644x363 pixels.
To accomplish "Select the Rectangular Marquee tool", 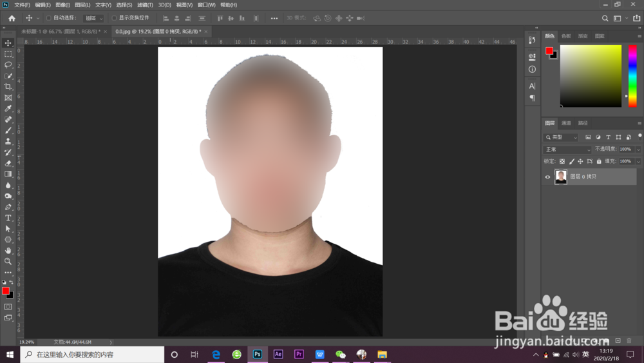I will pos(8,54).
